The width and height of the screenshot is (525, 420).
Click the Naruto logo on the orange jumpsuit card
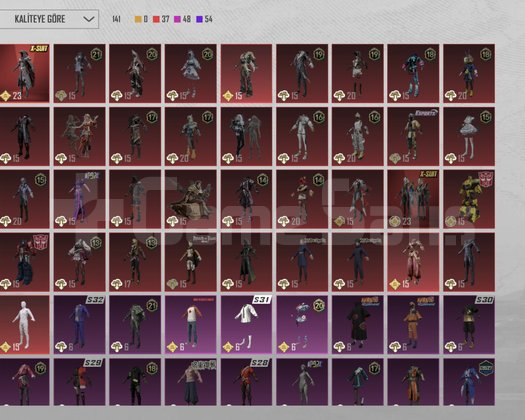point(425,300)
